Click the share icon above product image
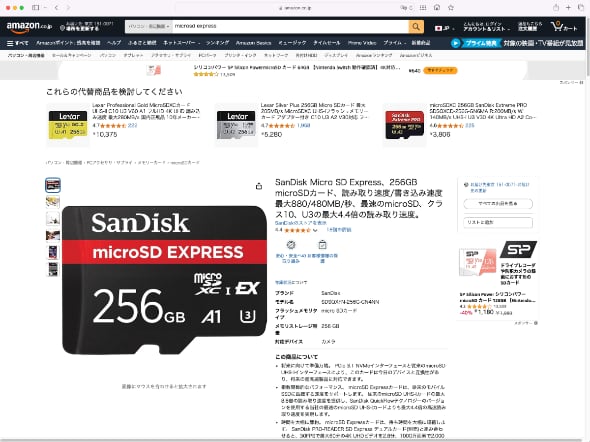The width and height of the screenshot is (590, 442). tap(259, 186)
